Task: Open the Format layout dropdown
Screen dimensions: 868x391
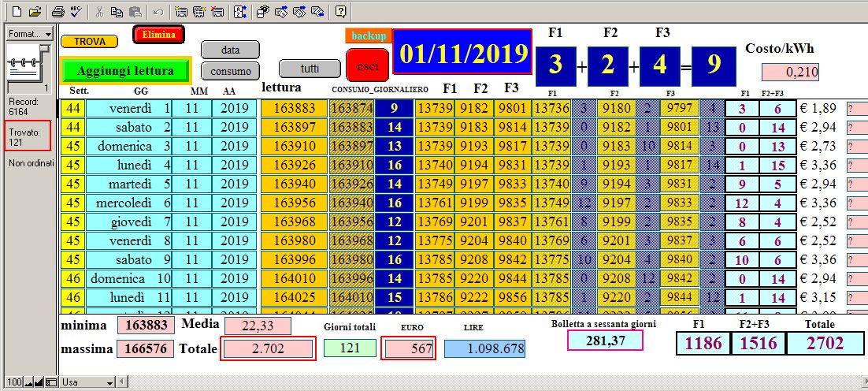Action: (30, 35)
